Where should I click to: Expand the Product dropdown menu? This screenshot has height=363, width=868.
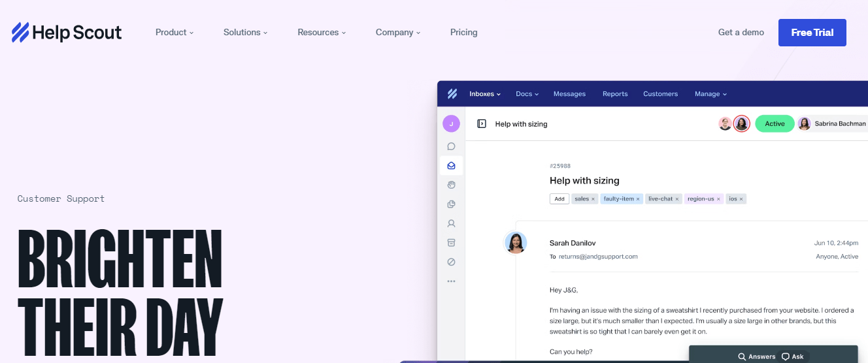click(x=175, y=33)
